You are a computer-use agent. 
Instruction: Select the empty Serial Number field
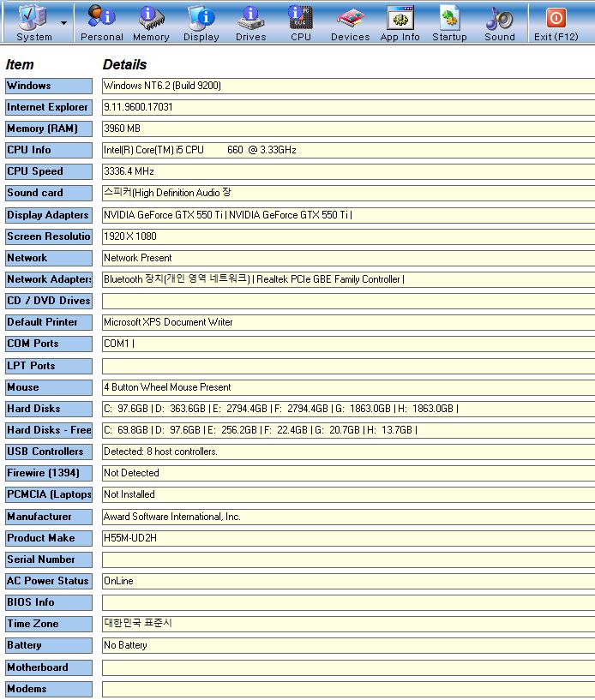(x=347, y=559)
